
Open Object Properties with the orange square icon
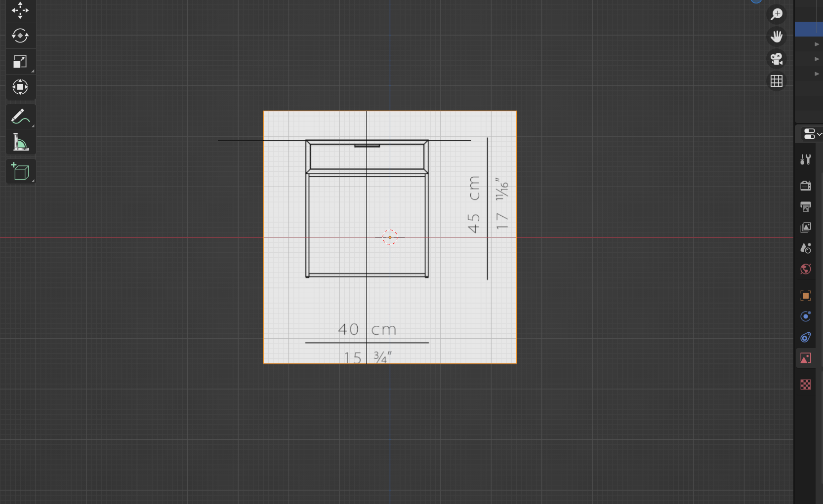805,295
